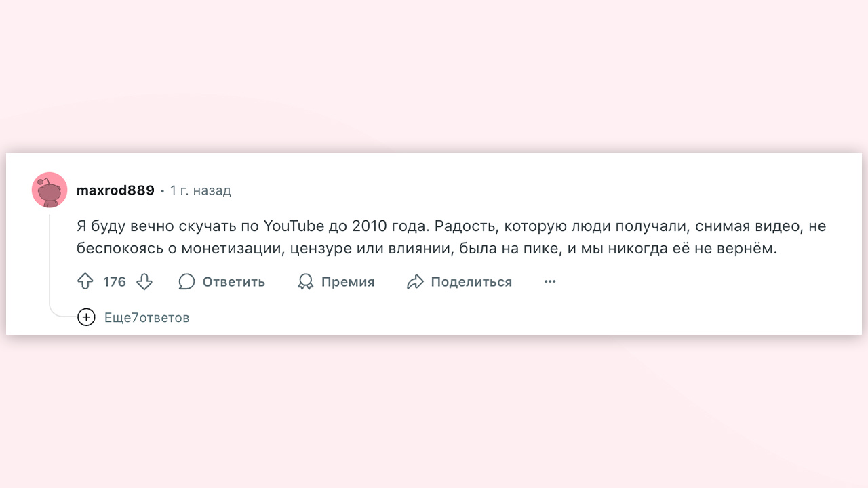Expand "Еще 7 ответов" replies
The image size is (868, 488).
pyautogui.click(x=147, y=317)
